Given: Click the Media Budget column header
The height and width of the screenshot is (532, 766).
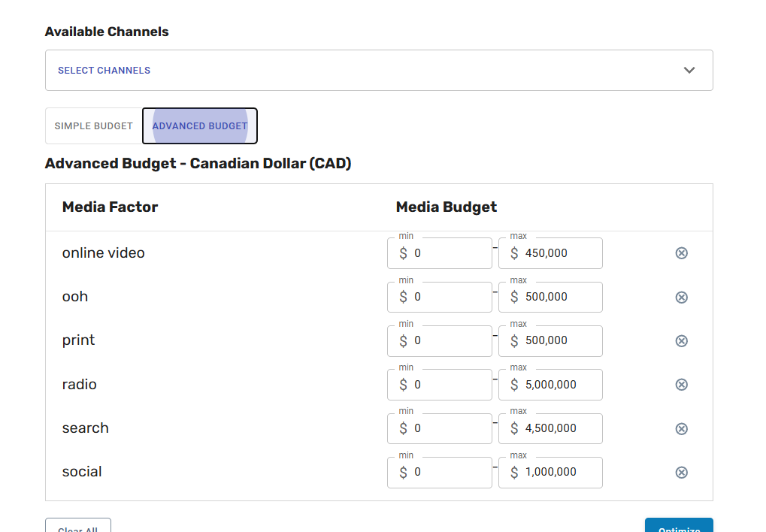Looking at the screenshot, I should tap(447, 207).
